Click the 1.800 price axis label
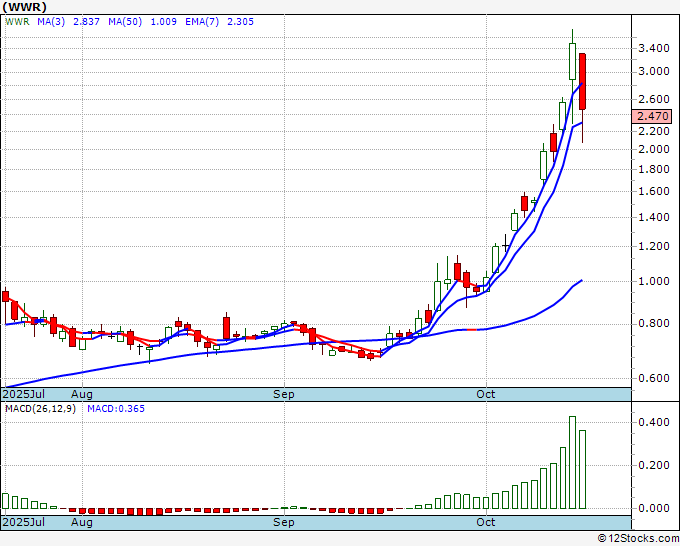Image resolution: width=680 pixels, height=546 pixels. (x=654, y=169)
